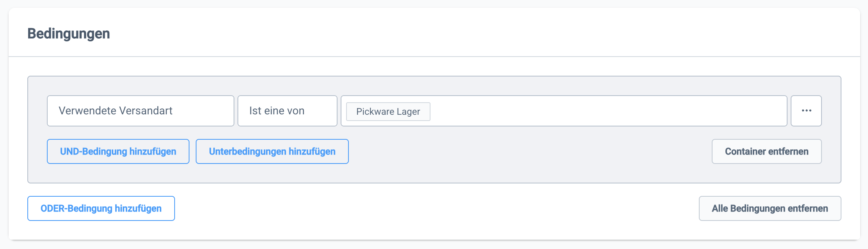
Task: Open the shipping method value selection field
Action: [x=586, y=111]
